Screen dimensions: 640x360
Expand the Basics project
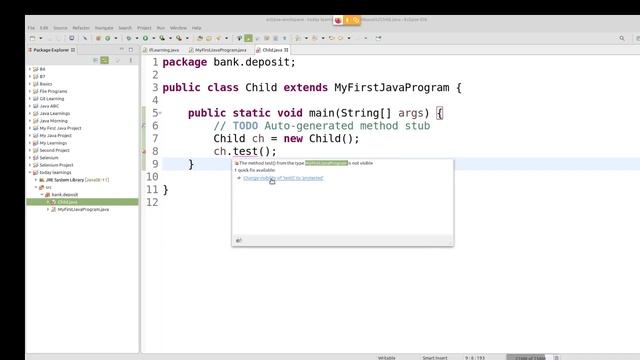pos(30,84)
